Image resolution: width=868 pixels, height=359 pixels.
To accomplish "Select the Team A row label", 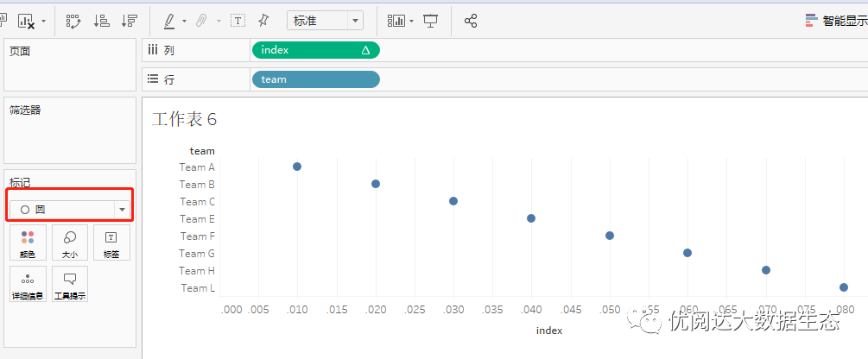I will tap(197, 167).
